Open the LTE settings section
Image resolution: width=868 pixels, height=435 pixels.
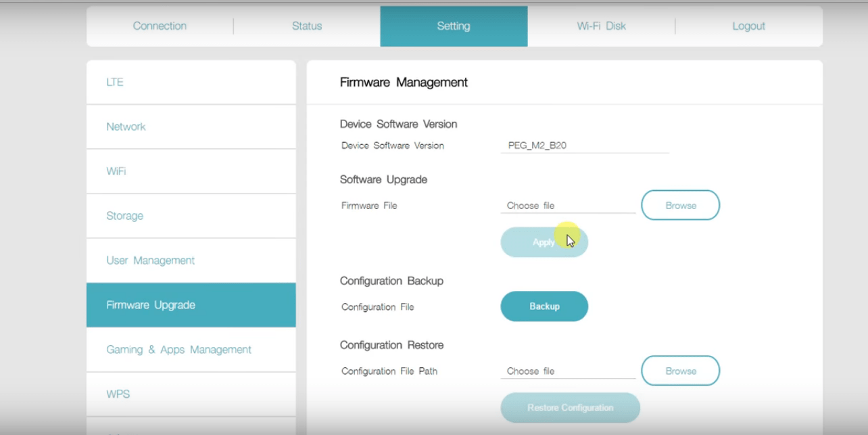(191, 83)
